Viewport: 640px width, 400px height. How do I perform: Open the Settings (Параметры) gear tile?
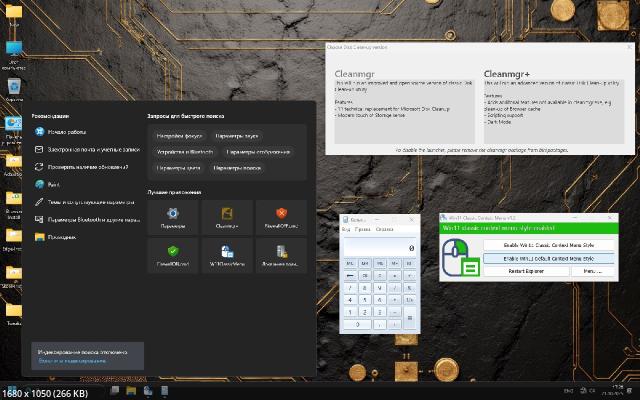click(x=173, y=215)
